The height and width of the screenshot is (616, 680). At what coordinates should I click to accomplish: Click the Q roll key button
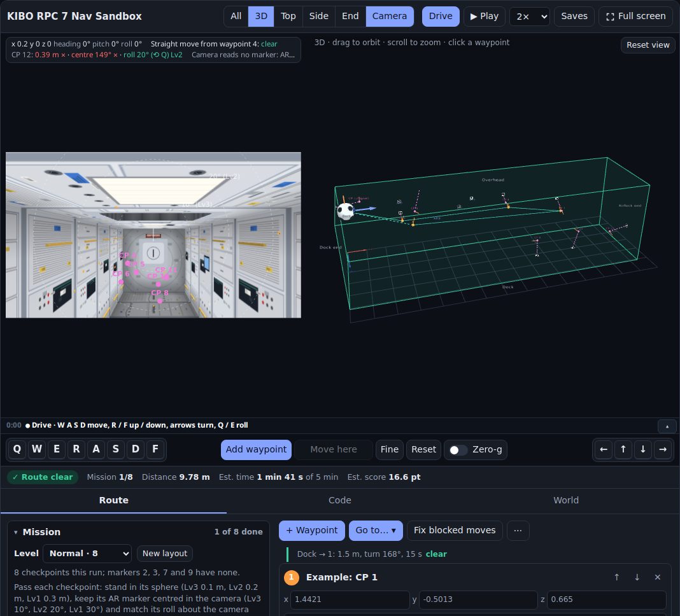(17, 449)
